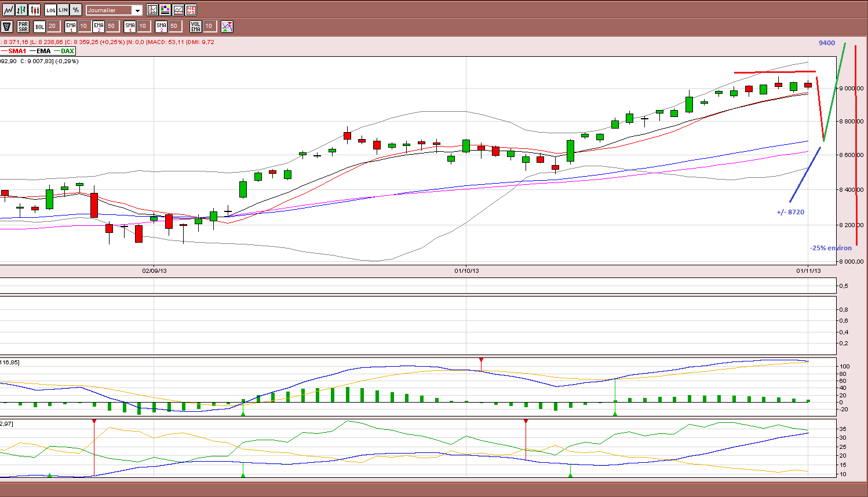The image size is (868, 497).
Task: Toggle the PAR SAR indicator
Action: tap(23, 27)
